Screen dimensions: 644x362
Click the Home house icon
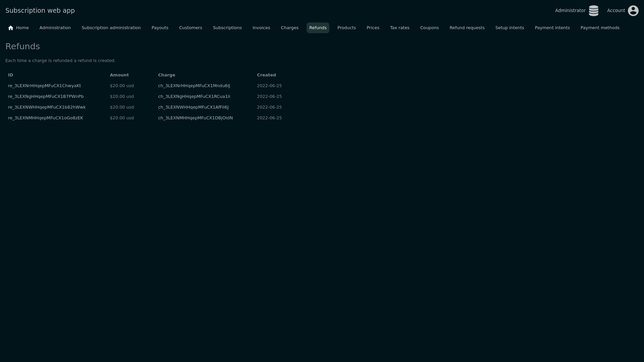tap(11, 28)
